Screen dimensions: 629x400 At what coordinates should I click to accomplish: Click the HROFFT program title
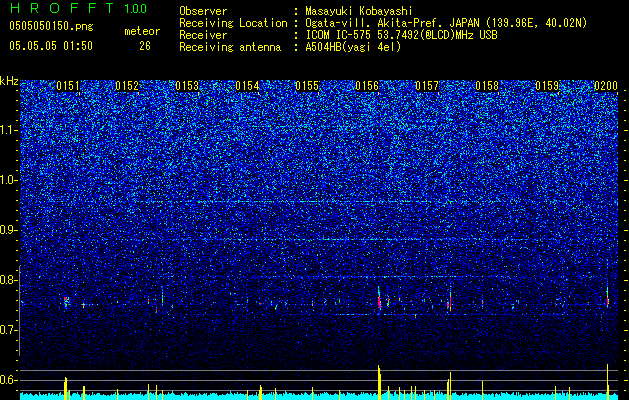[x=62, y=8]
